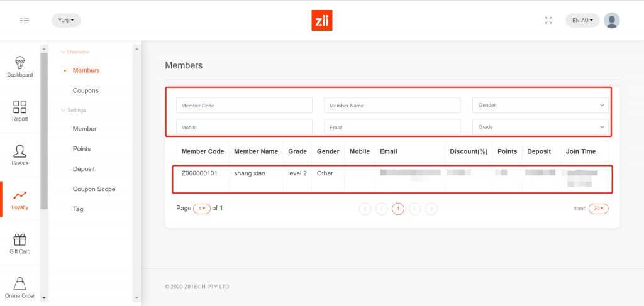Click pagination page 1 button
This screenshot has width=644, height=306.
point(398,209)
